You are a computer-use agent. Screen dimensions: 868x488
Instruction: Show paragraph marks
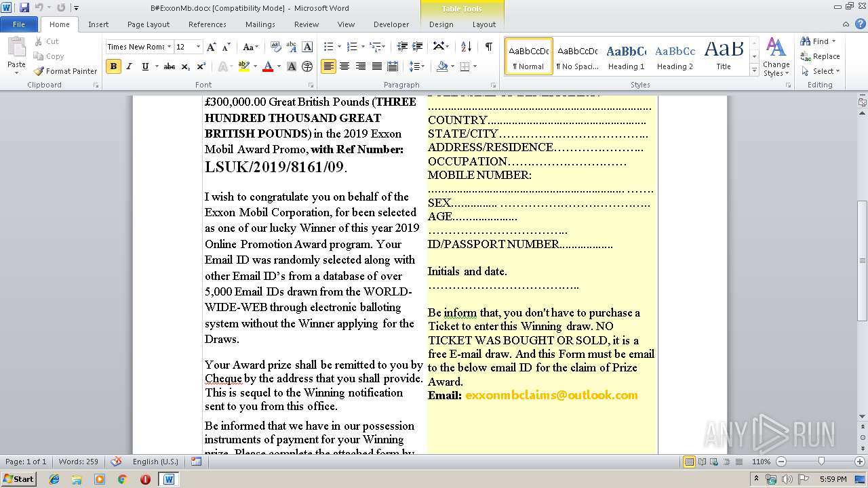[x=488, y=47]
